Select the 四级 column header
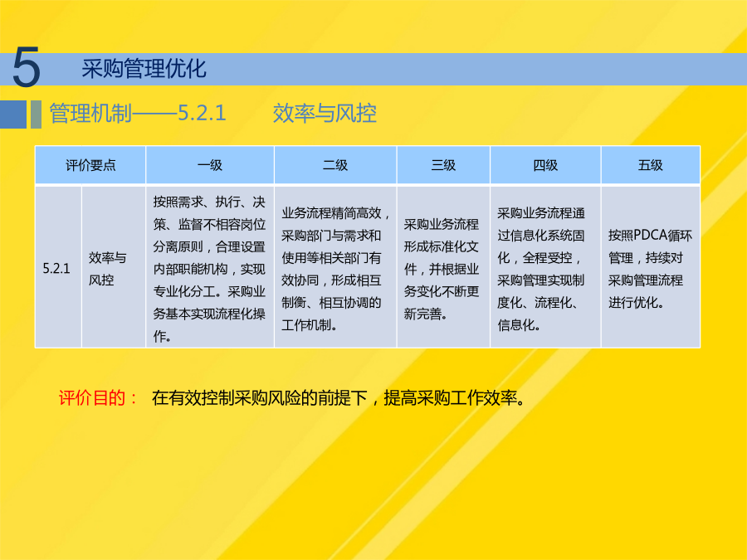The width and height of the screenshot is (747, 560). 545,165
